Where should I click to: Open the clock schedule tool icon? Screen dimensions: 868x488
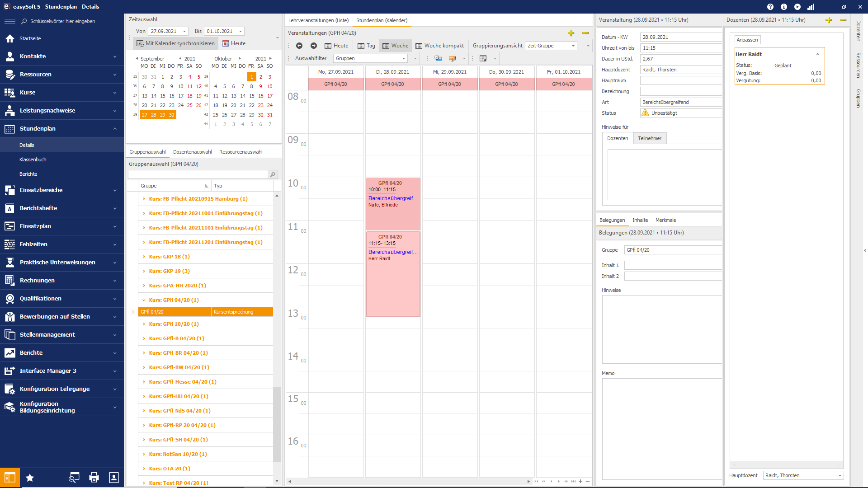(438, 58)
